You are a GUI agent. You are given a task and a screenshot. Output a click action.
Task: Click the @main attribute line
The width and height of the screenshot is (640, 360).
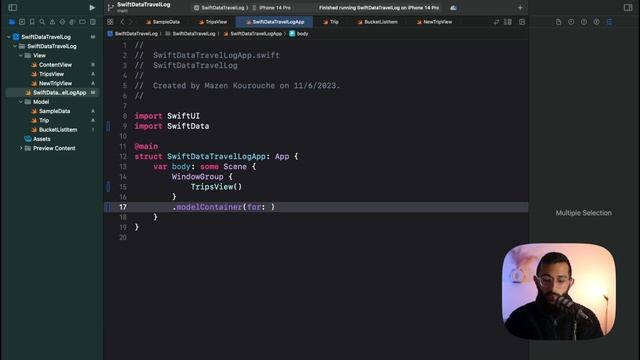[x=146, y=147]
